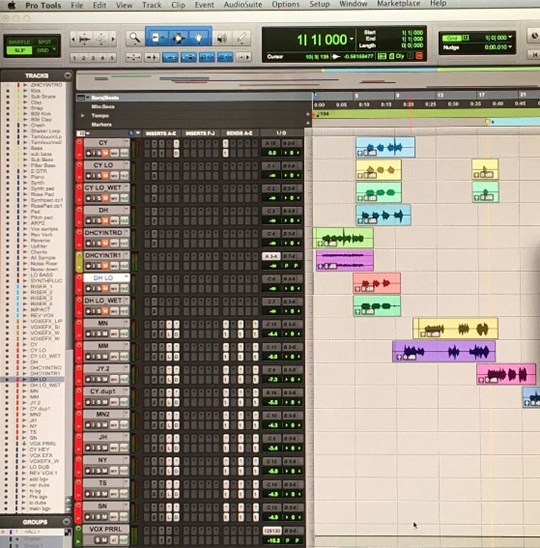Click record-enable on the CY track
Image resolution: width=540 pixels, height=548 pixels.
[89, 153]
